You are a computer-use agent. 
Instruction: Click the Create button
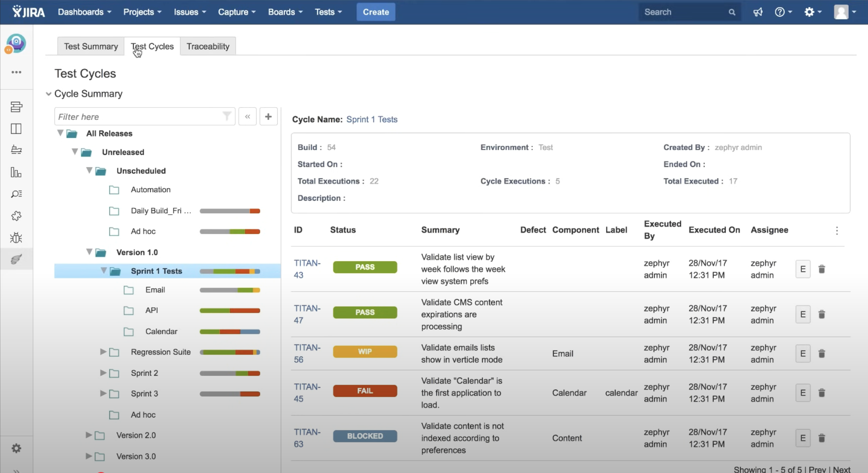pos(376,12)
